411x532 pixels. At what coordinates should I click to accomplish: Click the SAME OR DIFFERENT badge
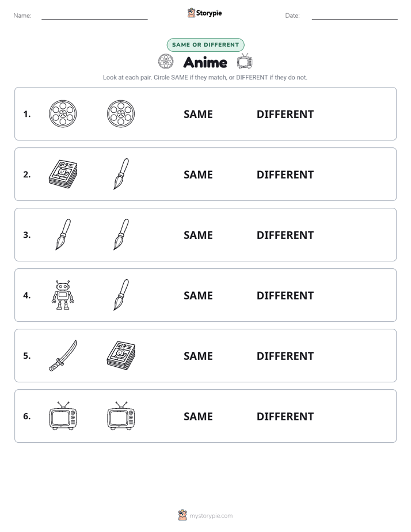click(205, 45)
